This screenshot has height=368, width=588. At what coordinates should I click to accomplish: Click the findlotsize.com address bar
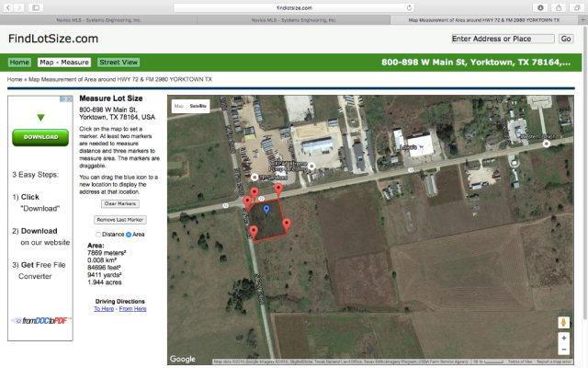(294, 7)
